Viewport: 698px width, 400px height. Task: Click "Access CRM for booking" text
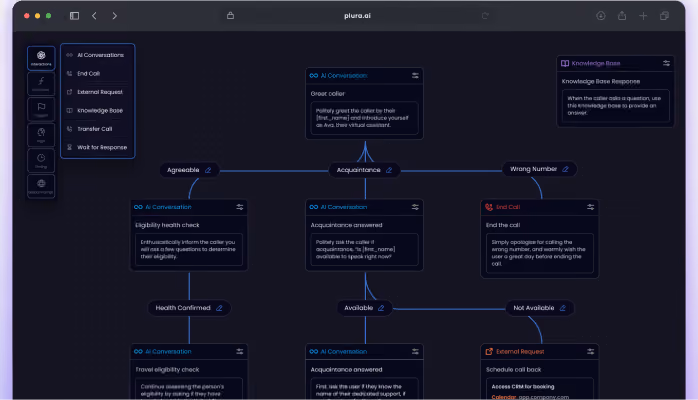click(523, 387)
